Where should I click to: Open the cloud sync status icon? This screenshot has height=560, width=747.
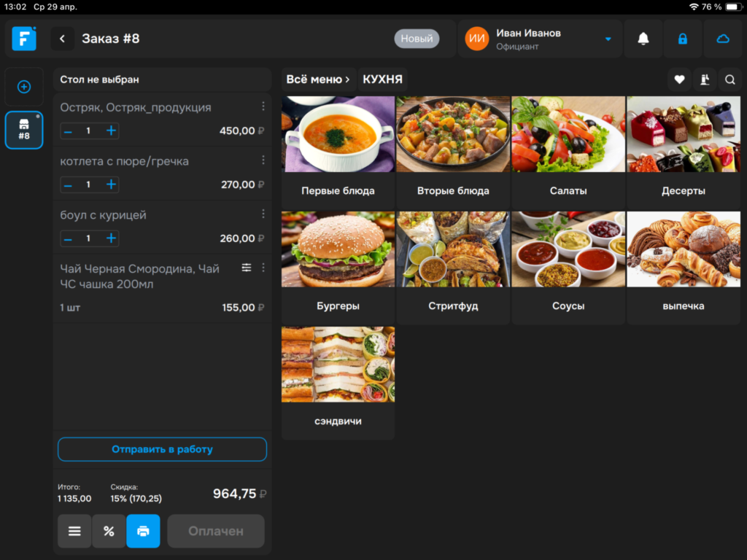click(723, 39)
